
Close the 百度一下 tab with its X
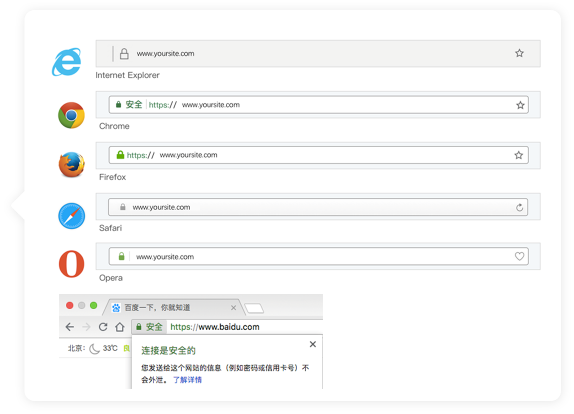[x=233, y=308]
